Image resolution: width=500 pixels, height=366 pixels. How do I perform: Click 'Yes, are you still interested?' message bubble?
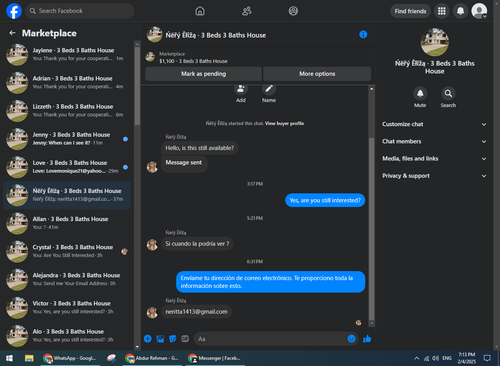click(x=325, y=200)
